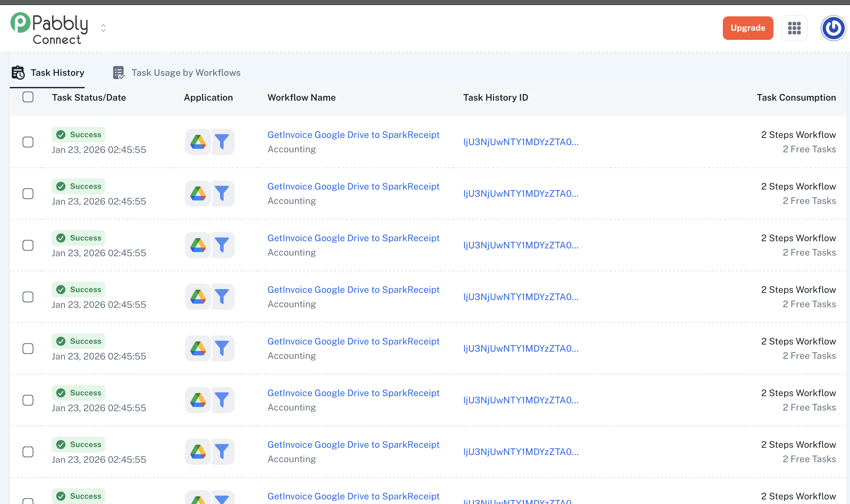Click Google Drive icon in third row
This screenshot has width=850, height=504.
coord(198,245)
